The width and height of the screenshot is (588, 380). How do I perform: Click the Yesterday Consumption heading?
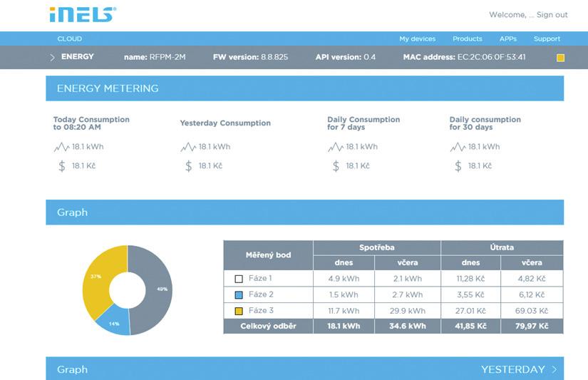coord(225,123)
